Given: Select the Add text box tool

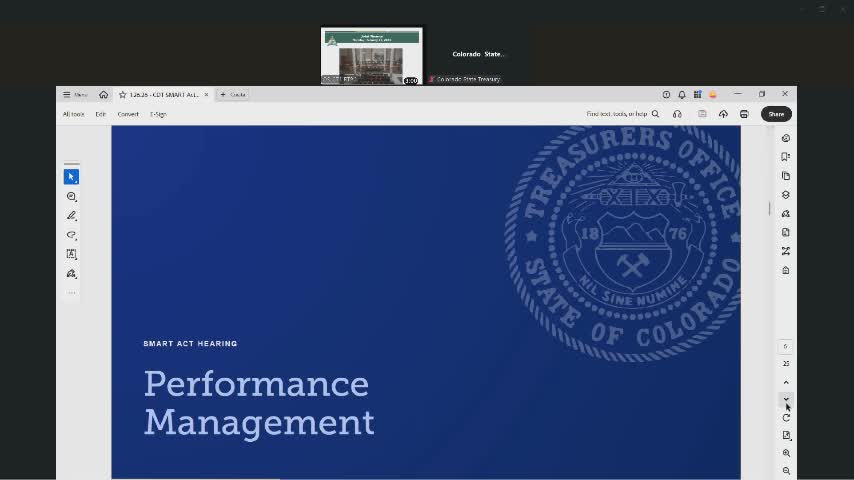Looking at the screenshot, I should (71, 254).
